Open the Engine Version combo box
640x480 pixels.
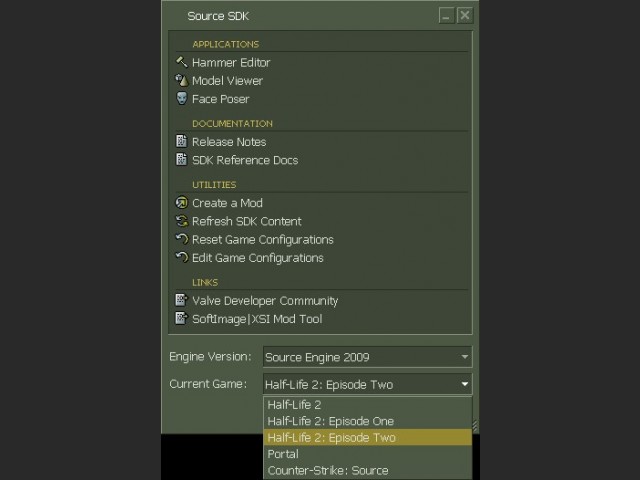point(367,357)
